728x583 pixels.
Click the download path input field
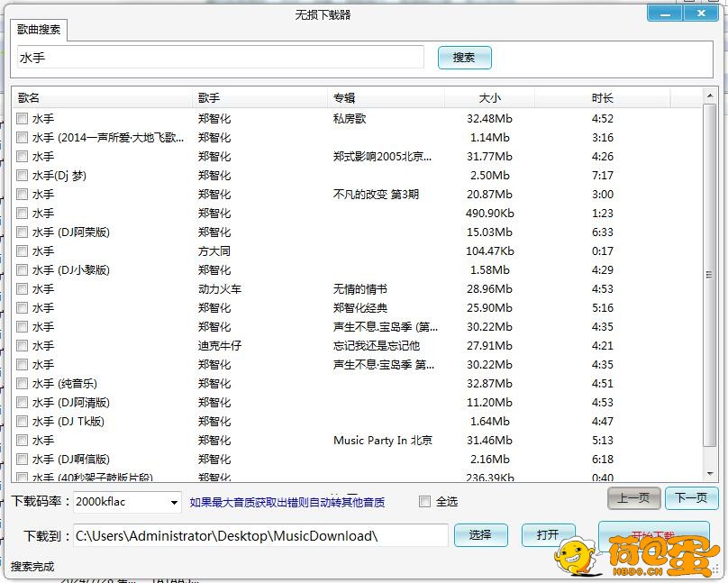tap(260, 535)
